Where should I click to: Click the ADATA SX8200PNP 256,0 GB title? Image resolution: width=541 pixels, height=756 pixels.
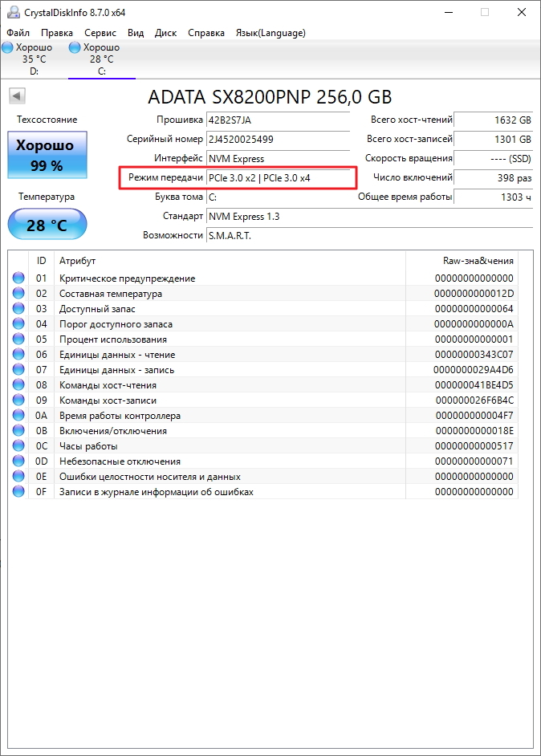point(270,97)
